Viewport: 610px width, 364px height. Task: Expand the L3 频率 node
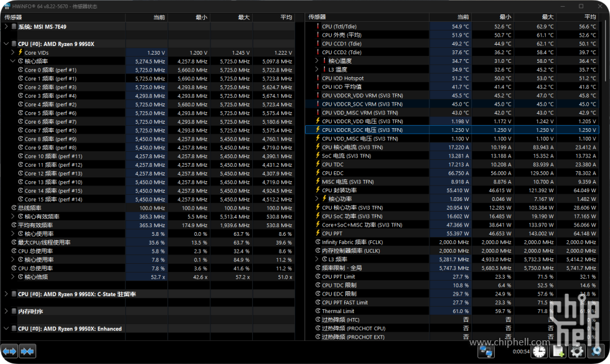(317, 259)
